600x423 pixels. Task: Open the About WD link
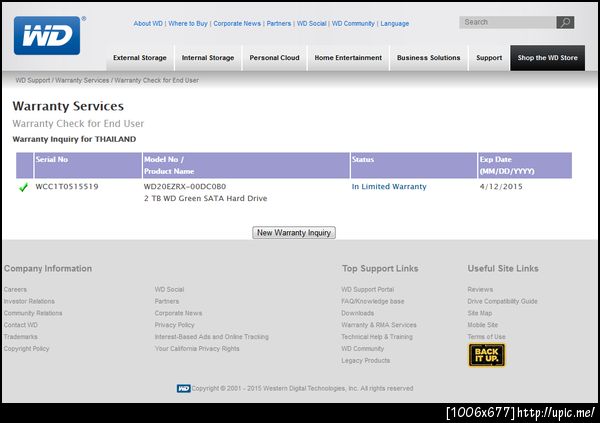click(x=148, y=24)
